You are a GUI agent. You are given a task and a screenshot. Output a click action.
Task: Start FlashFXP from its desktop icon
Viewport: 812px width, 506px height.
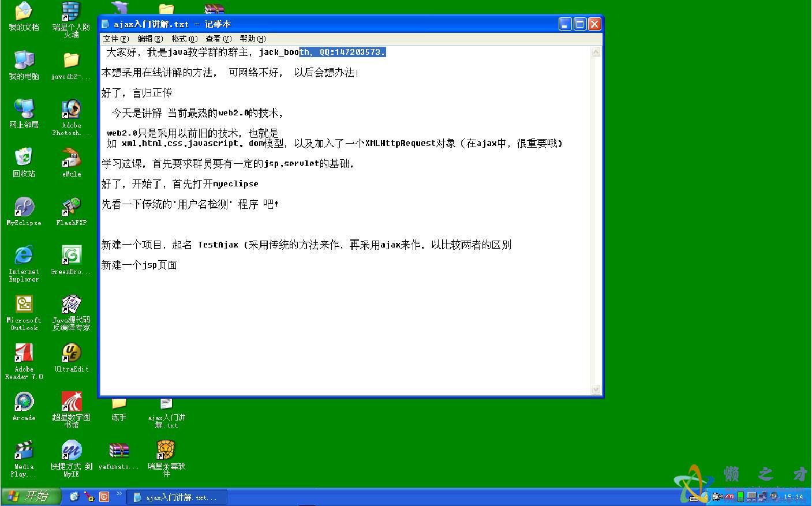pyautogui.click(x=70, y=207)
